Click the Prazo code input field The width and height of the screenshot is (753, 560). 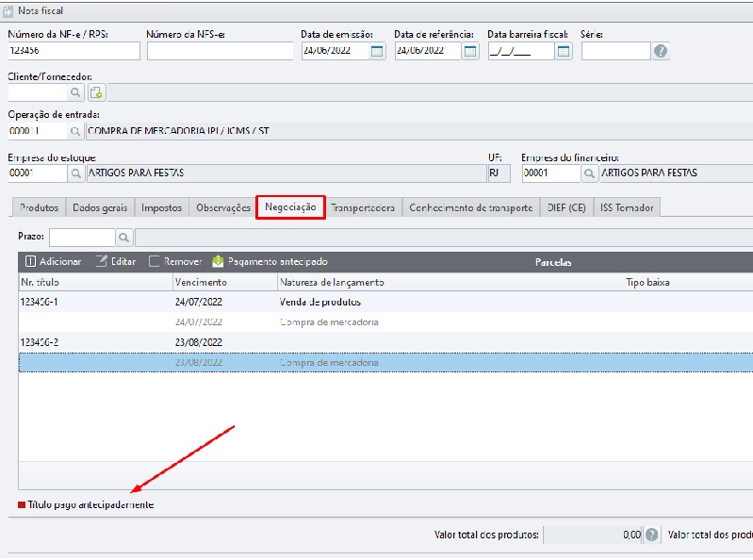[82, 238]
